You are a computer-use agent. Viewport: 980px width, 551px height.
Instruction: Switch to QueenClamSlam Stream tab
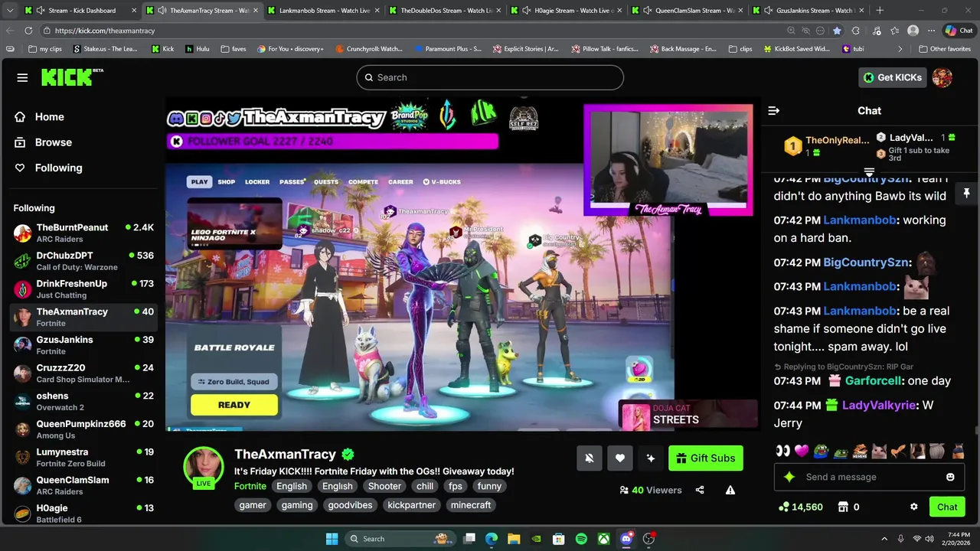click(688, 11)
